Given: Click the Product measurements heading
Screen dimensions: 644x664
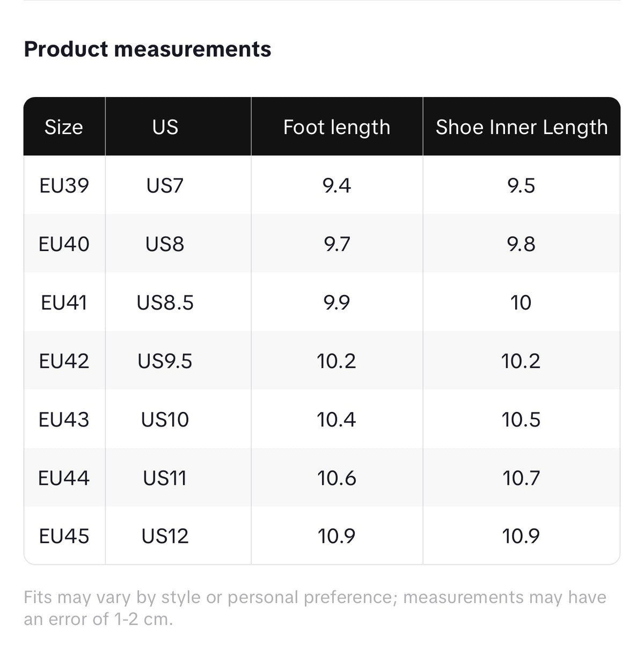Looking at the screenshot, I should (148, 49).
